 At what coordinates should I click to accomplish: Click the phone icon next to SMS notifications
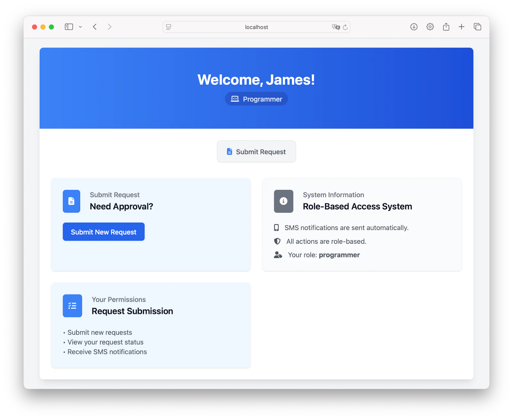click(277, 227)
